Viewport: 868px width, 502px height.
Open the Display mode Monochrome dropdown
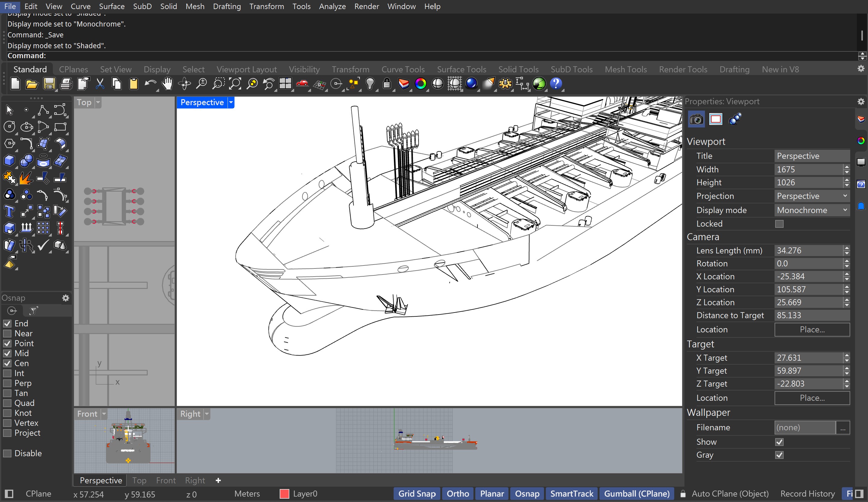point(812,210)
